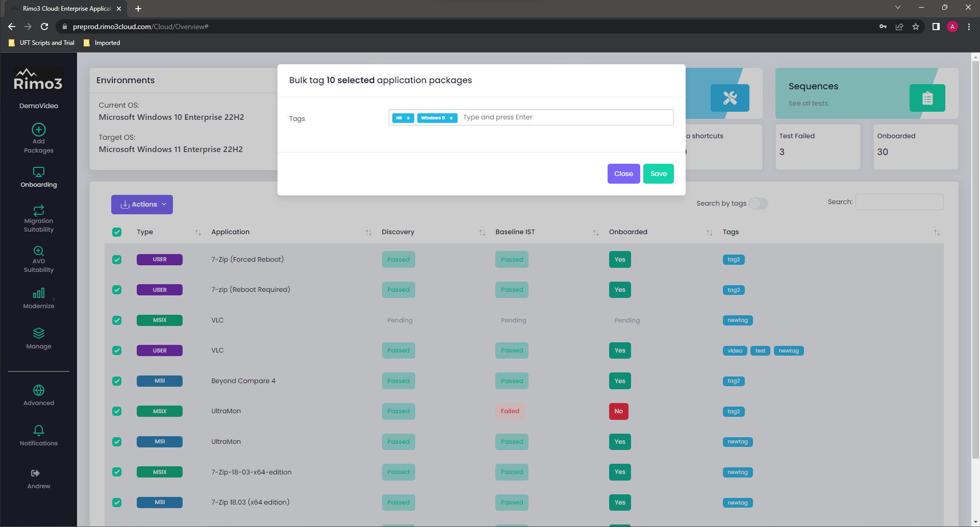Open the Notifications bell

tap(39, 436)
